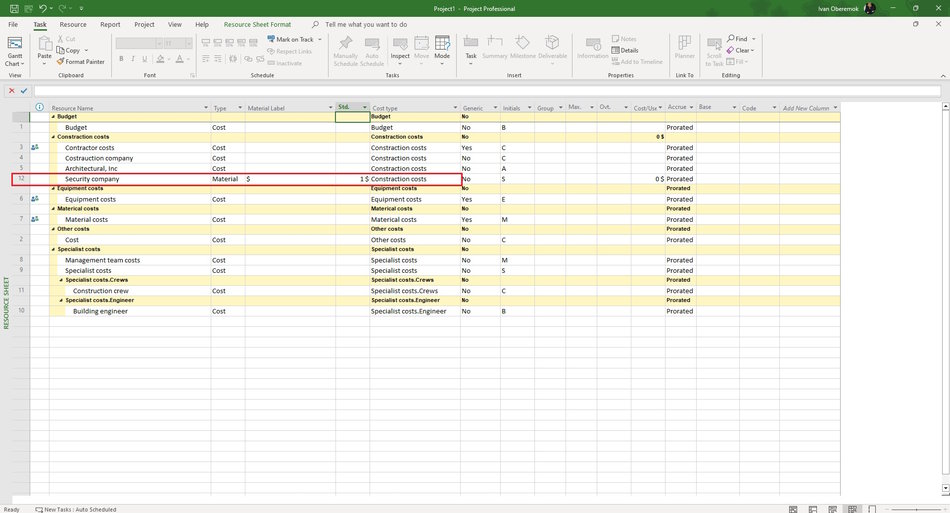
Task: Open the Help ribbon tab
Action: pos(202,24)
